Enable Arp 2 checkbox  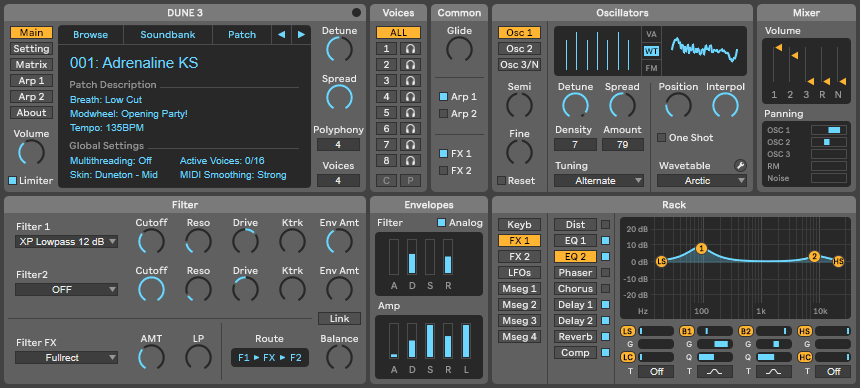coord(443,114)
